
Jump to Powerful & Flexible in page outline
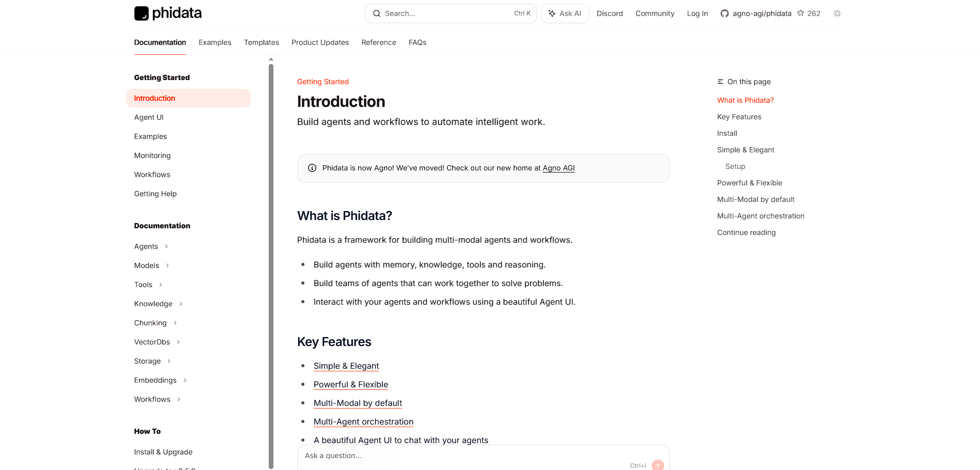point(749,183)
